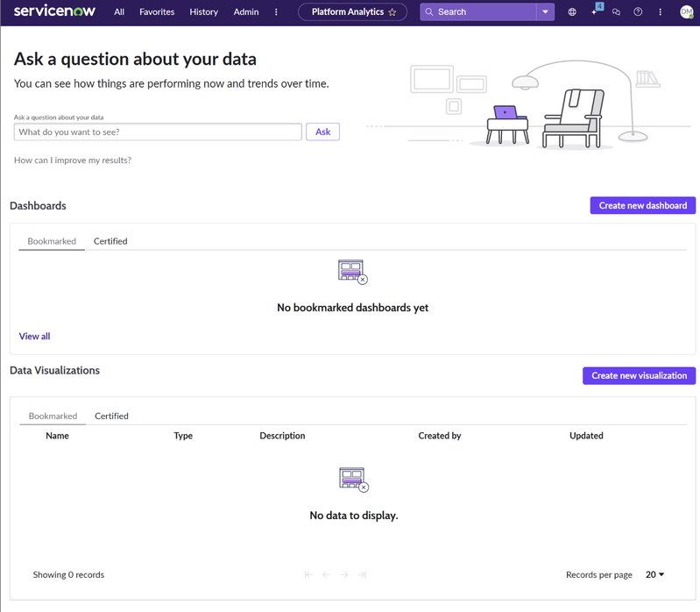This screenshot has height=612, width=700.
Task: Switch to the Certified dashboards tab
Action: tap(110, 241)
